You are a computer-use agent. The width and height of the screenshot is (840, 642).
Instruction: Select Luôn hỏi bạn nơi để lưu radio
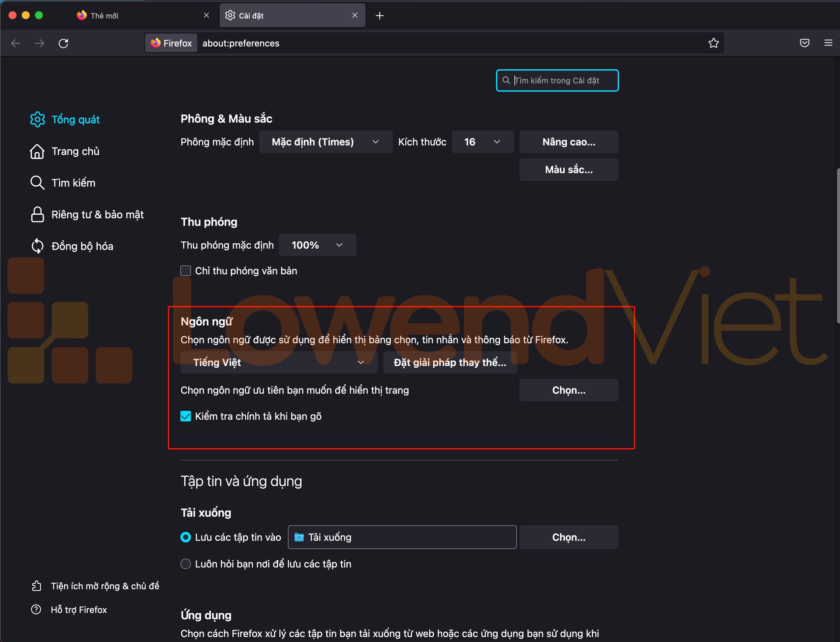click(186, 564)
